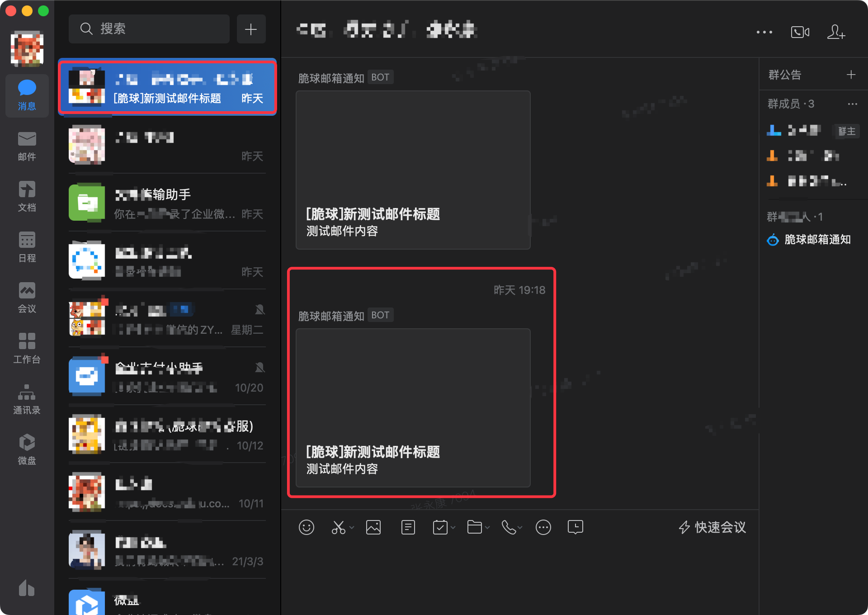
Task: Open 群成员 more options dots
Action: click(x=852, y=104)
